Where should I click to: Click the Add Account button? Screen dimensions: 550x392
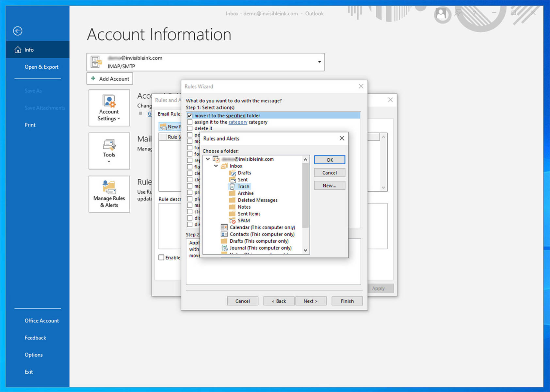[110, 78]
